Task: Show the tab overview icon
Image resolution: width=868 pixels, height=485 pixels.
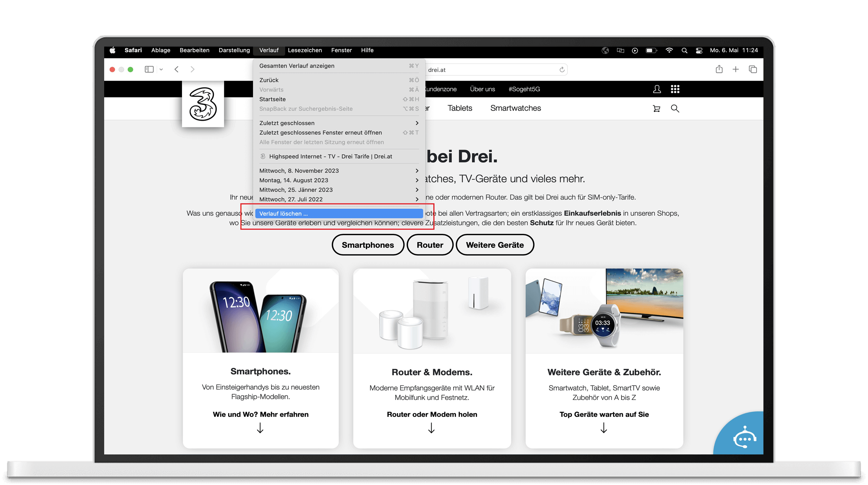Action: [753, 69]
